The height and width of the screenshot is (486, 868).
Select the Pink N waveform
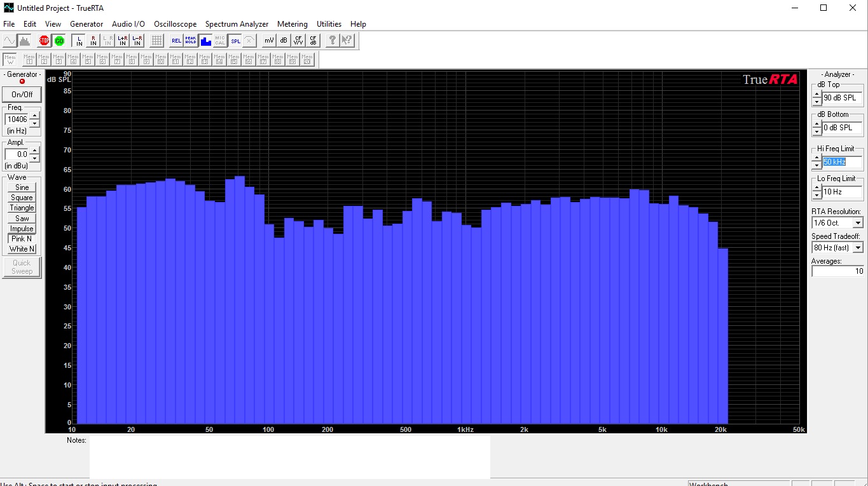point(22,239)
